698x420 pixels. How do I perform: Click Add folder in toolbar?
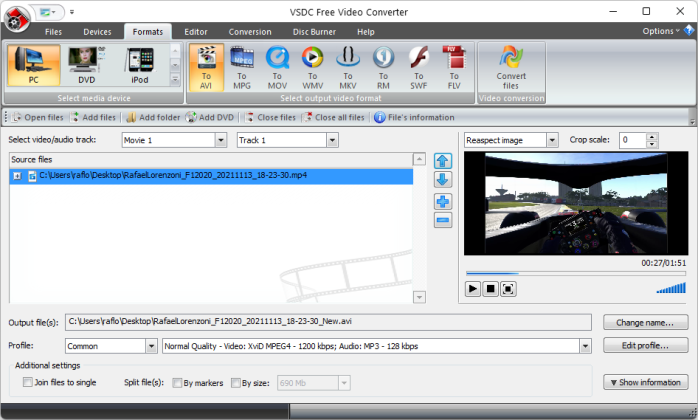(153, 117)
